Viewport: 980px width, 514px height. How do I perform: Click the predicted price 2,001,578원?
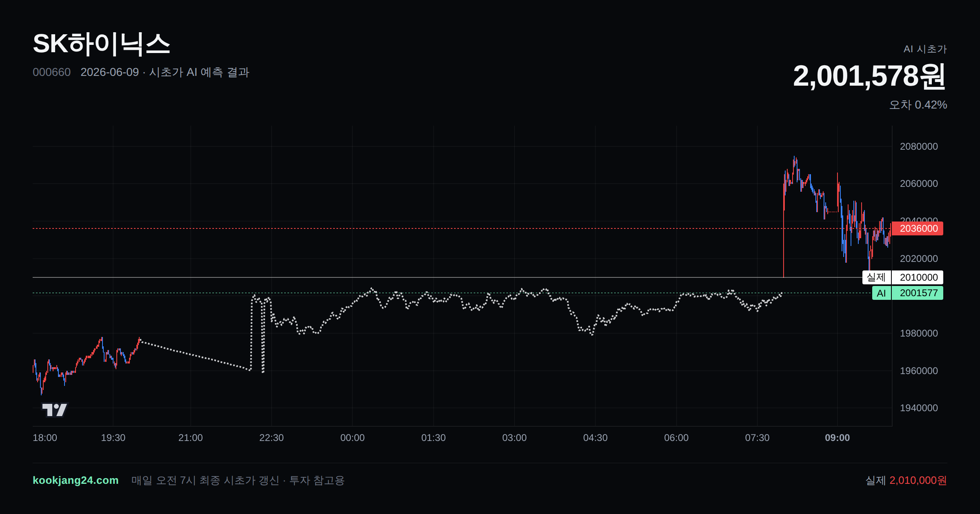coord(870,76)
